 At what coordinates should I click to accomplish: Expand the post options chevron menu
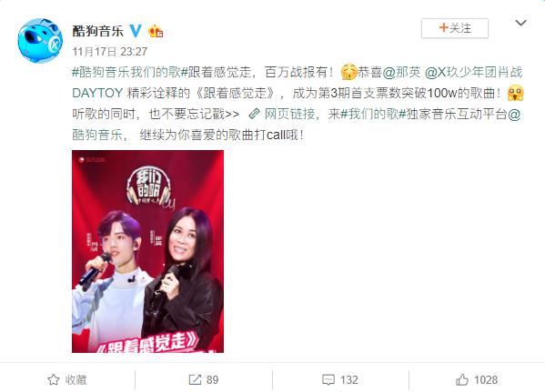[520, 24]
